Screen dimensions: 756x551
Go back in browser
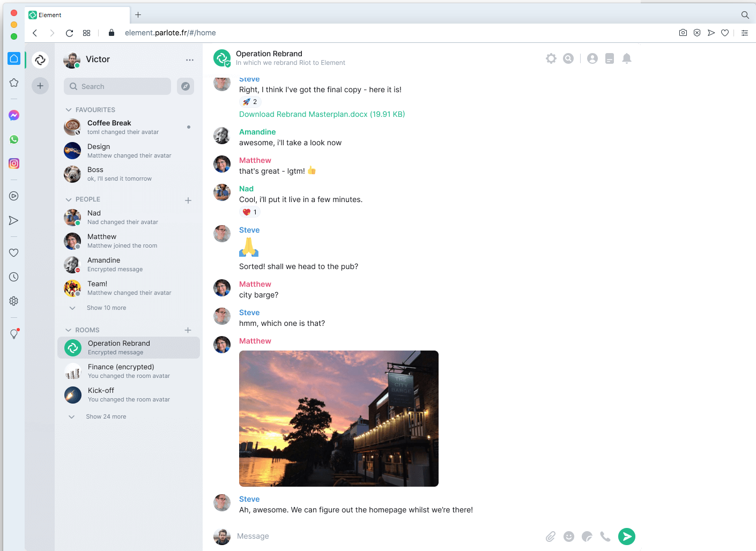coord(35,33)
